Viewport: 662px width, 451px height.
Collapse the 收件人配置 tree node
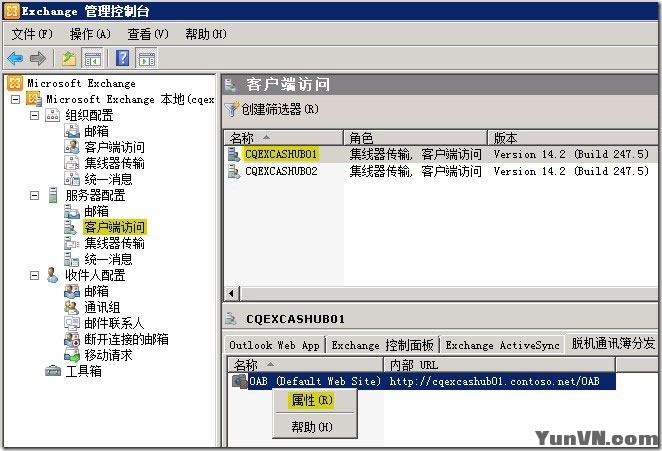[35, 275]
